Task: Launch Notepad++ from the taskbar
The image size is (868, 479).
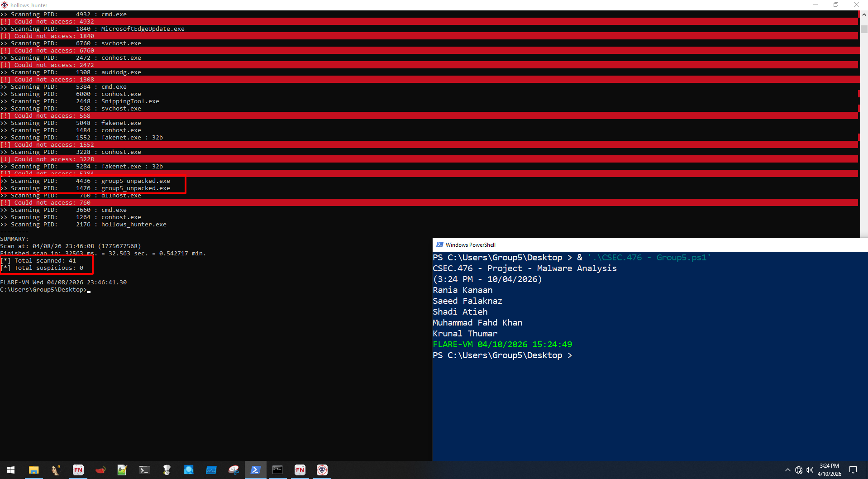Action: click(122, 470)
